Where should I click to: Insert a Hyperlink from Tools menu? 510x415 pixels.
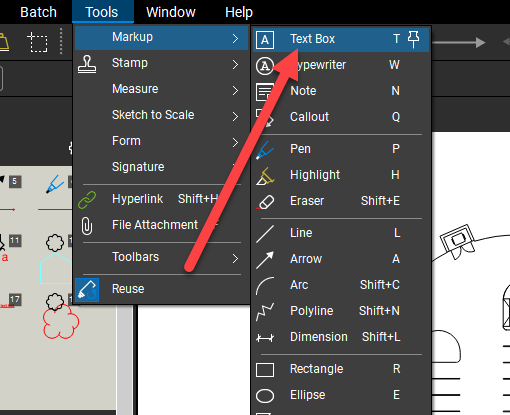click(x=161, y=199)
